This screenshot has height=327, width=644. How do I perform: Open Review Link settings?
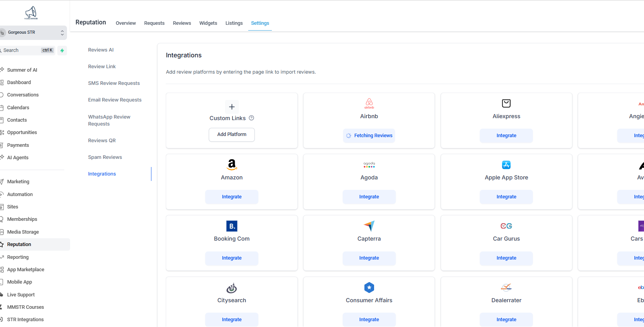(102, 67)
